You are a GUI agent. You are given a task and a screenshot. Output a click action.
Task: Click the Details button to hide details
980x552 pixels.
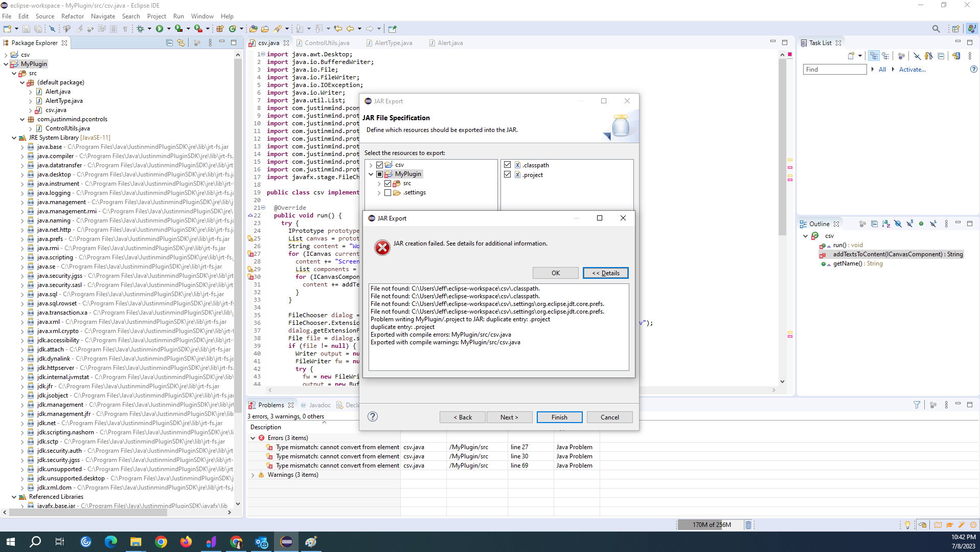point(605,273)
